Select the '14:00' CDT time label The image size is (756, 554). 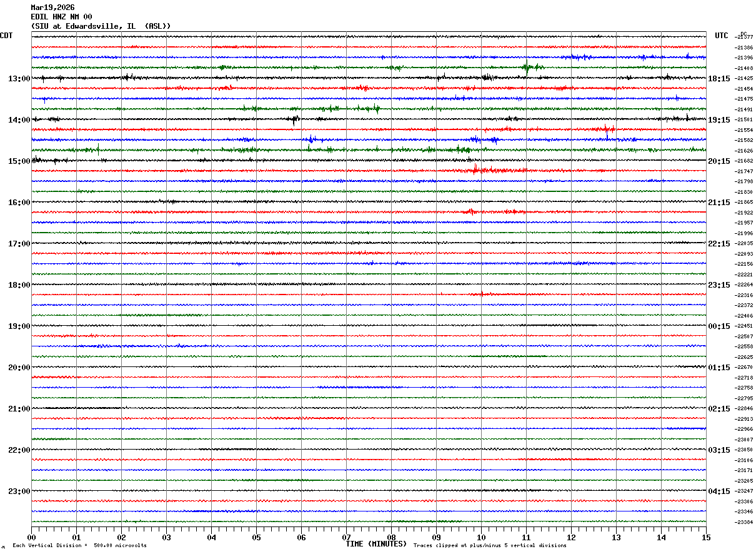[x=19, y=120]
